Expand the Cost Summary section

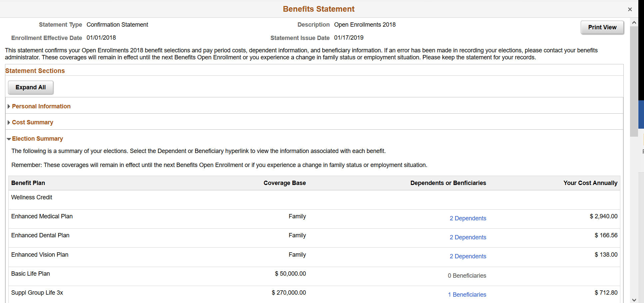pos(33,122)
